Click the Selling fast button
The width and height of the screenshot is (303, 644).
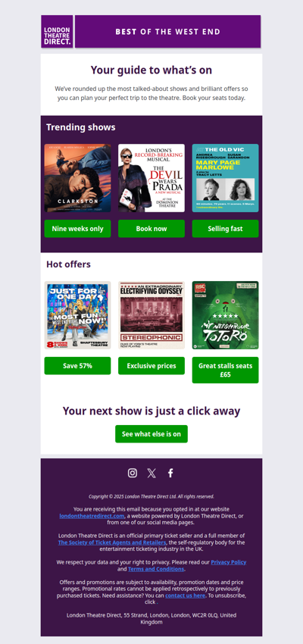226,229
